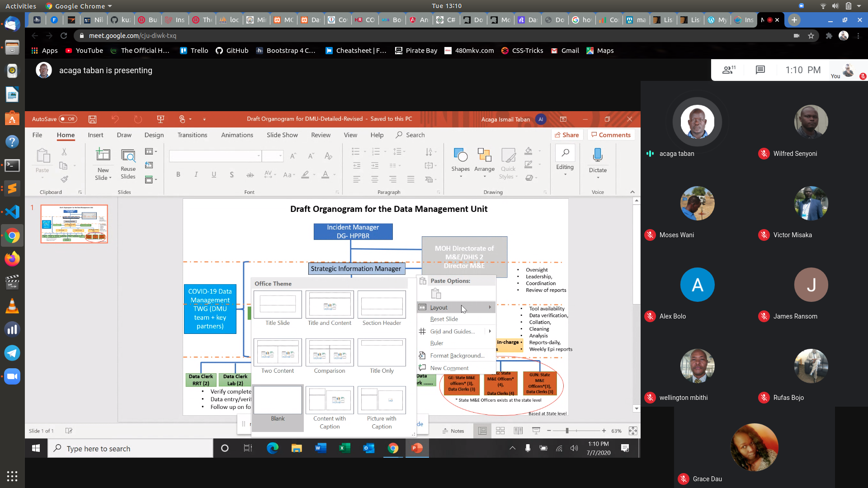Toggle the AutoSave switch
Viewport: 868px width, 488px height.
point(68,119)
